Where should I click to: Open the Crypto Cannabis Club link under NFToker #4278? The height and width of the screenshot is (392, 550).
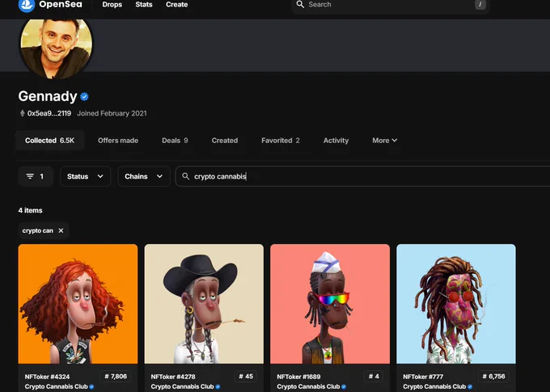click(x=182, y=386)
